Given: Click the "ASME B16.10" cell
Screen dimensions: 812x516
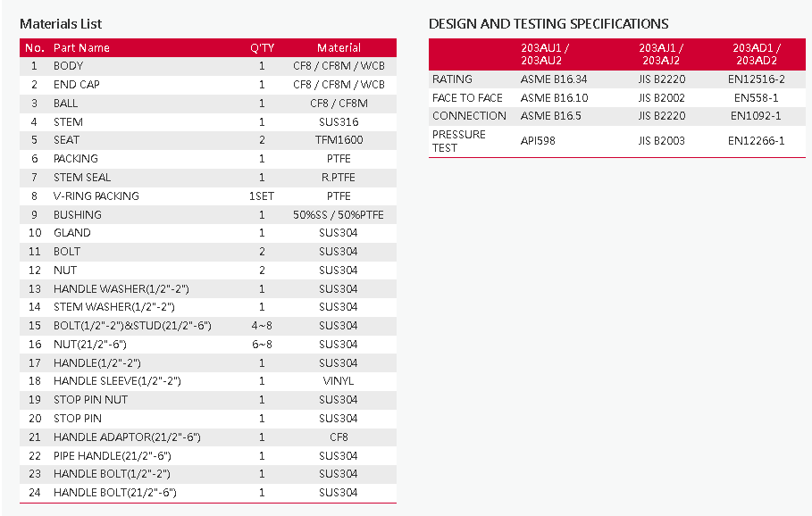Looking at the screenshot, I should [x=554, y=98].
